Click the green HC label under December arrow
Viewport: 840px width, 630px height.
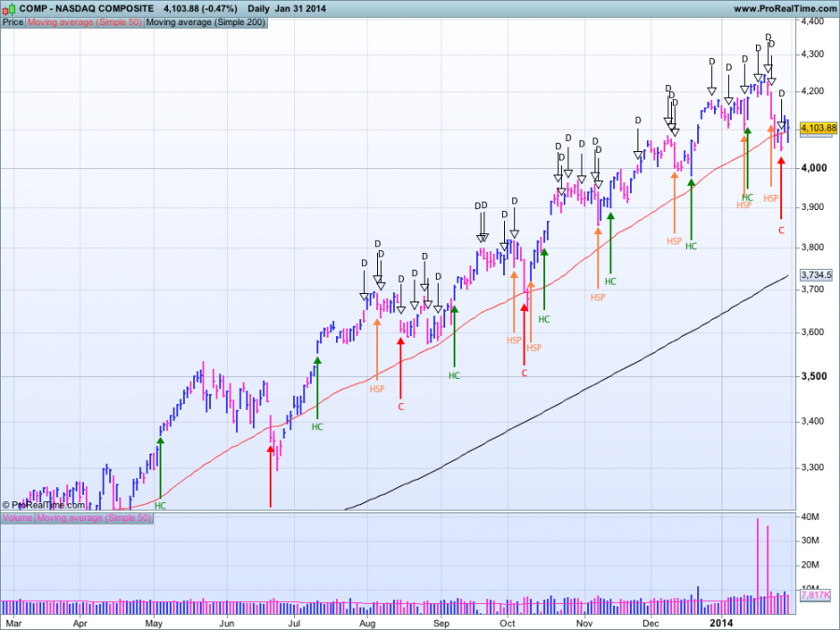click(x=691, y=246)
